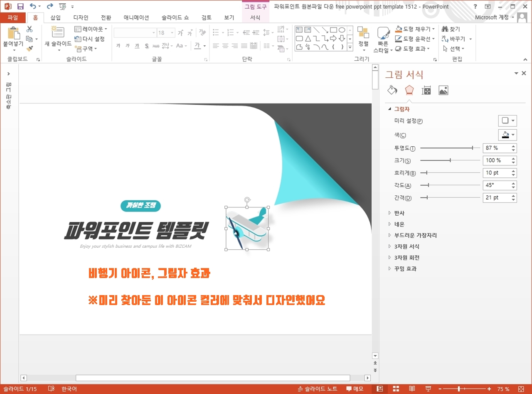Screen dimensions: 532x394
Task: Select the rectangle shape in the gallery
Action: pyautogui.click(x=333, y=30)
